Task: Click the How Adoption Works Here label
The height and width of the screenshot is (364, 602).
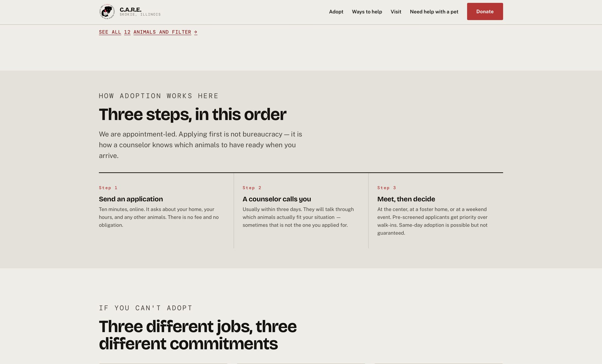Action: 159,96
